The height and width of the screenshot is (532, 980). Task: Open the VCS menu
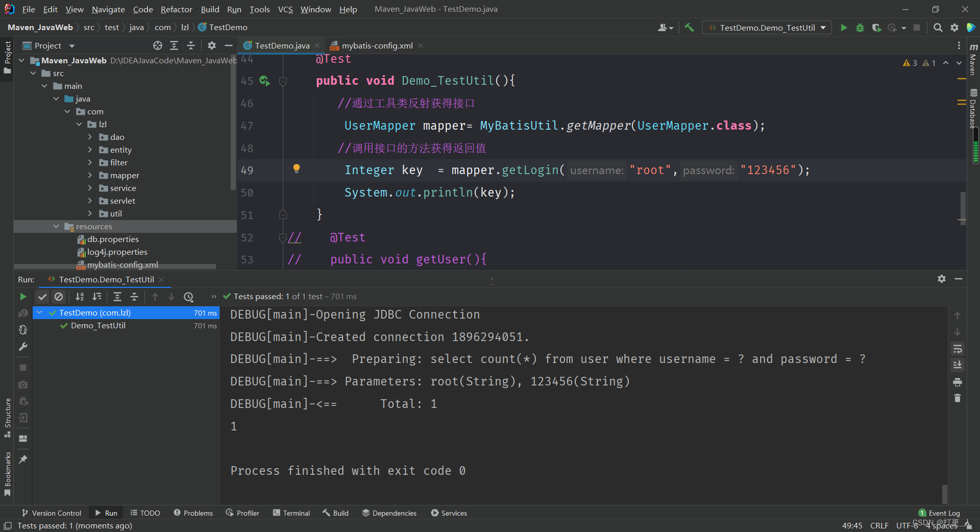pos(285,9)
